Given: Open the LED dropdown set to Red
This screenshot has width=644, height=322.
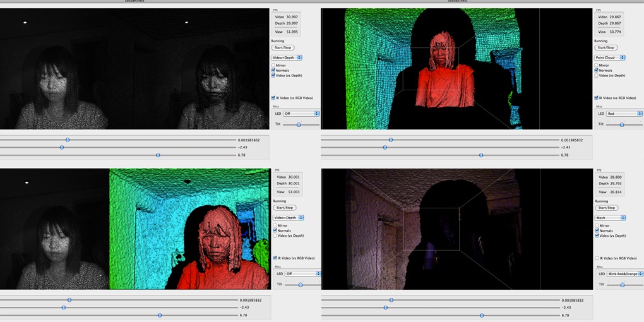Looking at the screenshot, I should (x=624, y=114).
